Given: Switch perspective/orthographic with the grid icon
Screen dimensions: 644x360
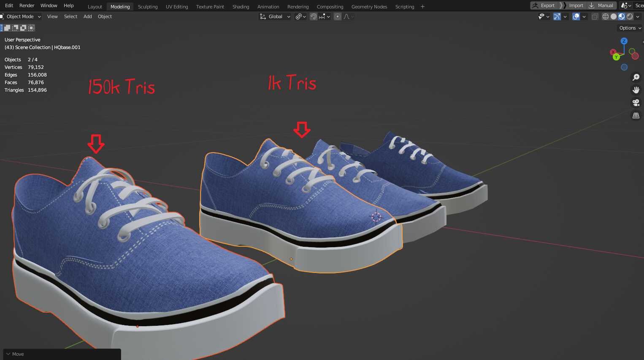Looking at the screenshot, I should [x=636, y=115].
